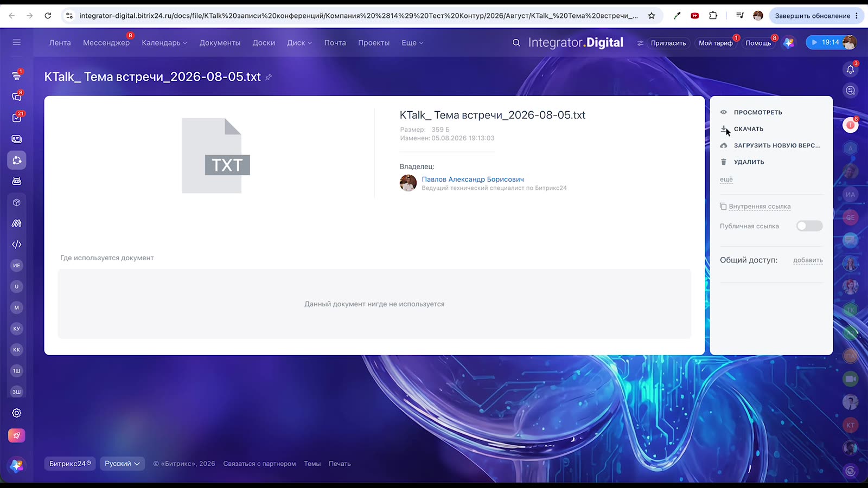This screenshot has height=488, width=868.
Task: Pin the file title with the pin icon
Action: click(x=269, y=77)
